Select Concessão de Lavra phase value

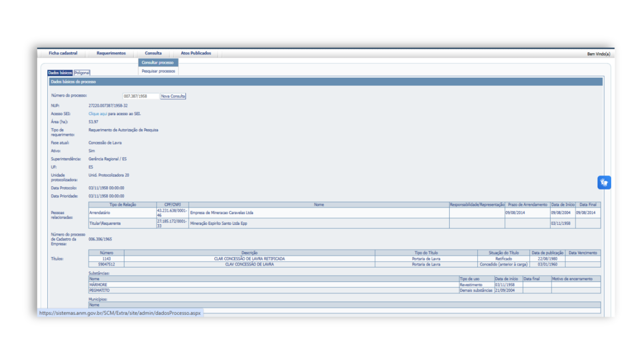point(105,143)
